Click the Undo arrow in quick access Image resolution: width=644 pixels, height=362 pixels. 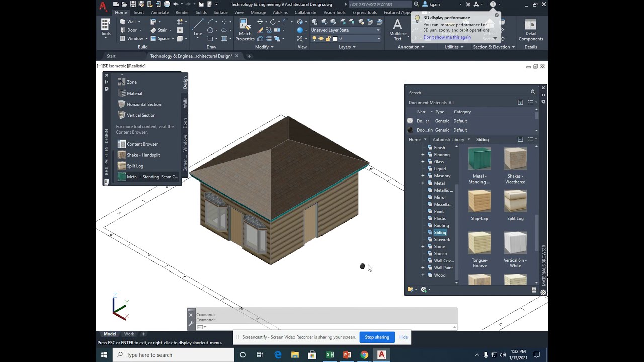pyautogui.click(x=175, y=4)
